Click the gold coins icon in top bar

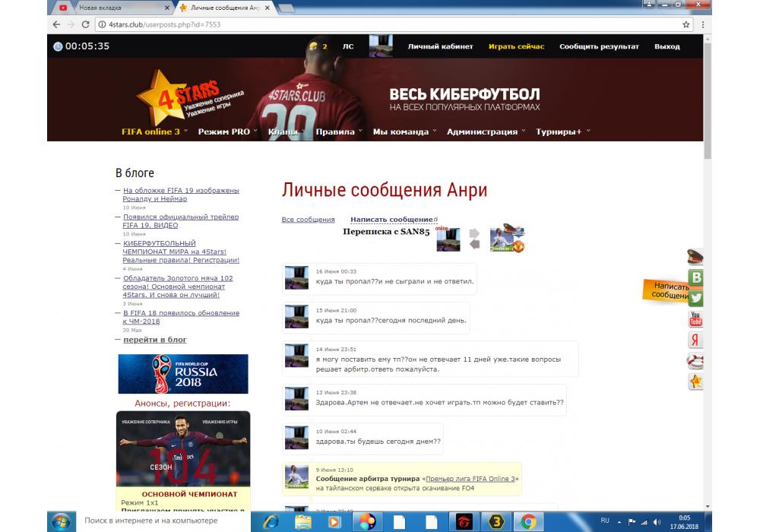coord(314,46)
